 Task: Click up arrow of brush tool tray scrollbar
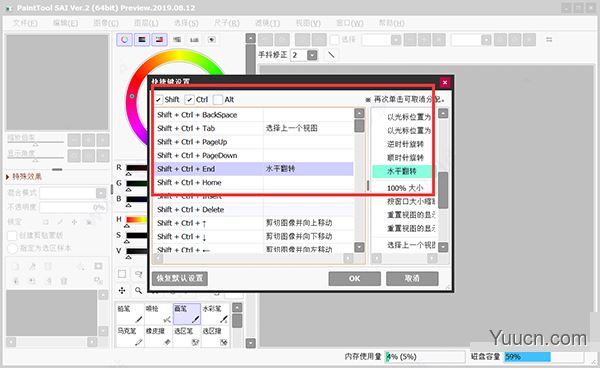(x=237, y=308)
